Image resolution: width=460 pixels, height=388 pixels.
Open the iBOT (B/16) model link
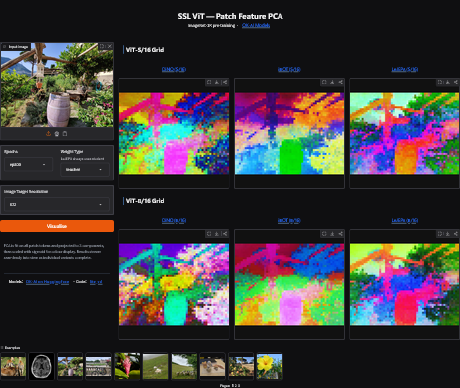(x=289, y=220)
